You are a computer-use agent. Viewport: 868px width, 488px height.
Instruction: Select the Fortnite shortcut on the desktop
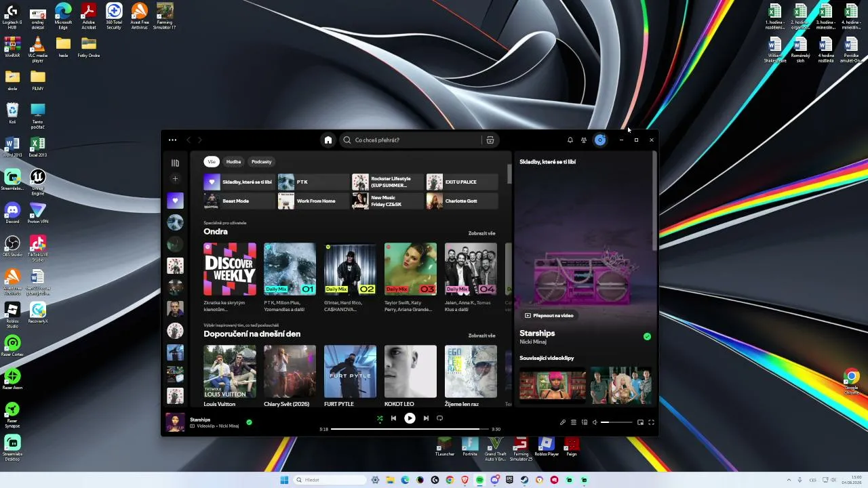point(470,447)
